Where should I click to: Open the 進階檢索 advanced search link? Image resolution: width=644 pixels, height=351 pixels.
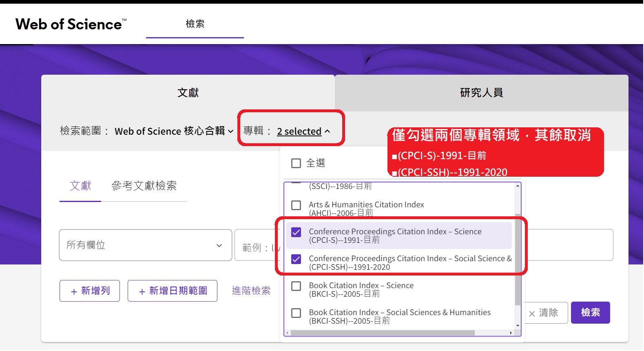click(x=251, y=291)
